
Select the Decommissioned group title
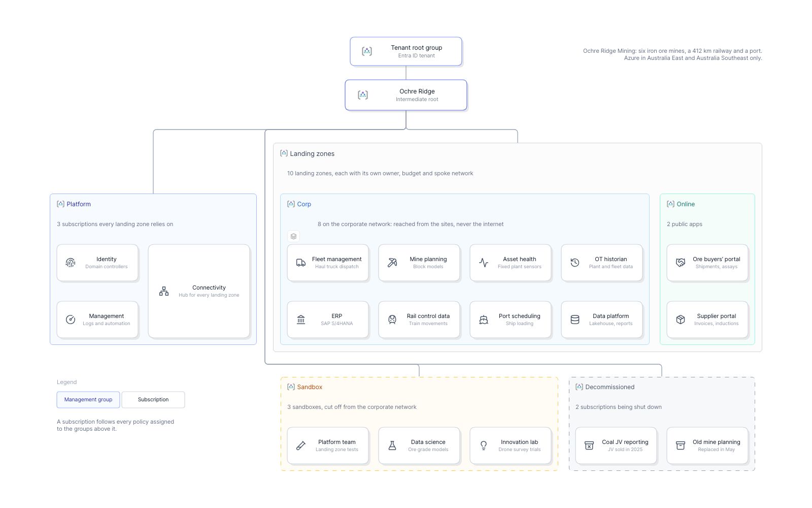pos(610,387)
